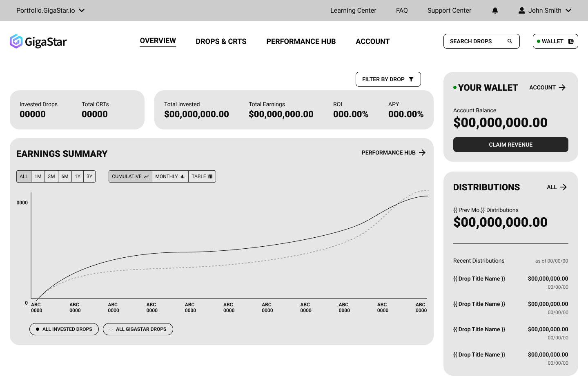The height and width of the screenshot is (388, 588).
Task: Click the Prev Mo. Distributions amount
Action: pyautogui.click(x=500, y=222)
